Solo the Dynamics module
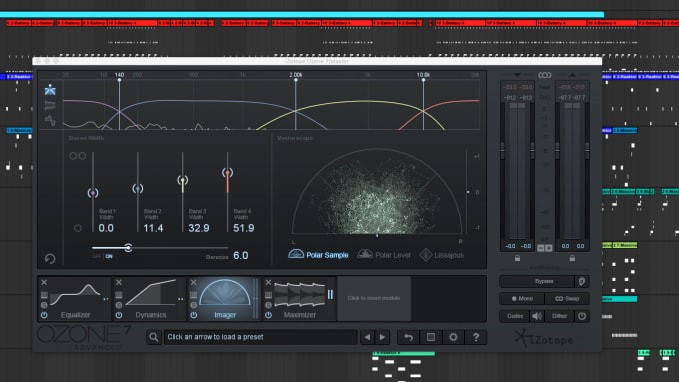Viewport: 679px width, 382px height. (x=119, y=305)
